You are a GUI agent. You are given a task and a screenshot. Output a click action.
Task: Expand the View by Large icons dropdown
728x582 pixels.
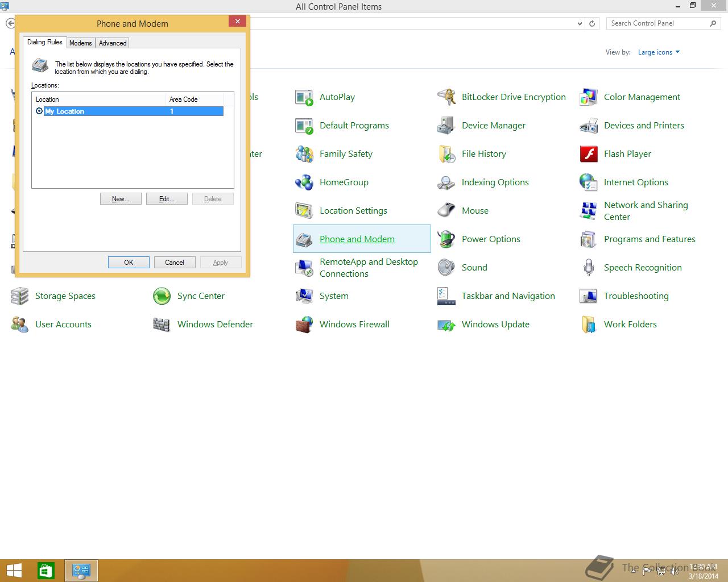(659, 52)
